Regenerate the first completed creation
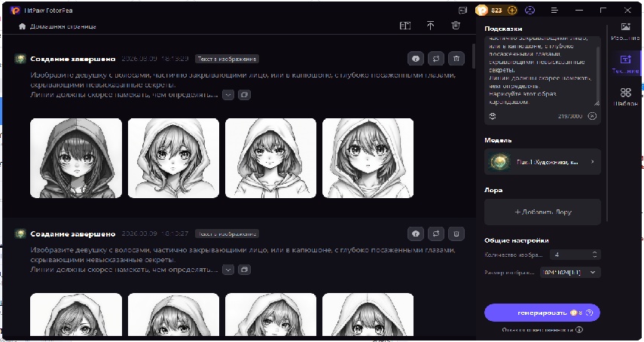The image size is (644, 342). tap(435, 58)
